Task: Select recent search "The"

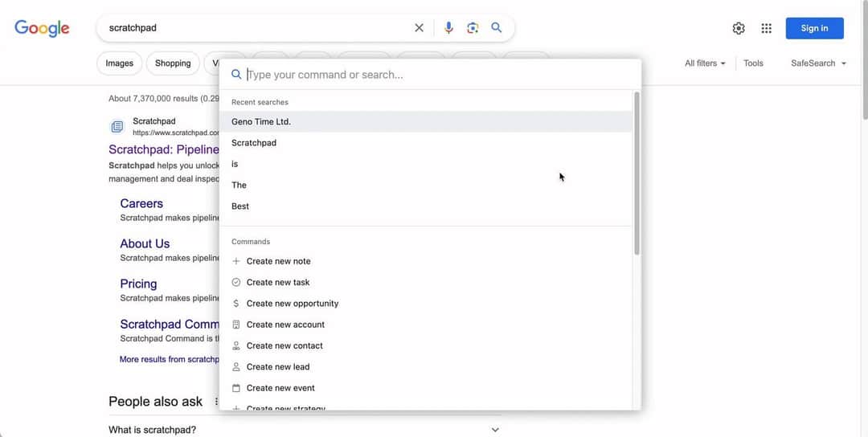Action: pos(426,185)
